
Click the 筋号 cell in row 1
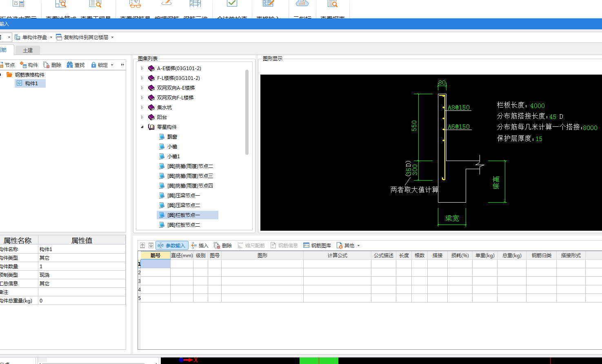pos(155,264)
